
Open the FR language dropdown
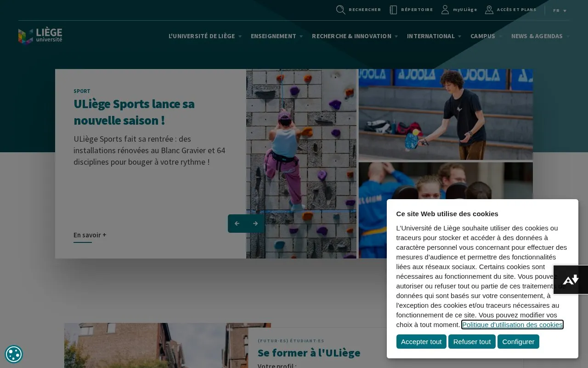[x=560, y=11]
